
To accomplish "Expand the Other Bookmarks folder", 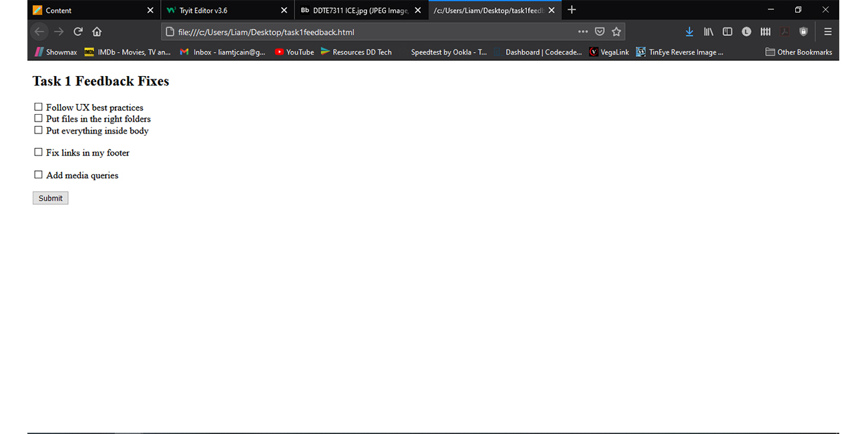I will [x=799, y=52].
